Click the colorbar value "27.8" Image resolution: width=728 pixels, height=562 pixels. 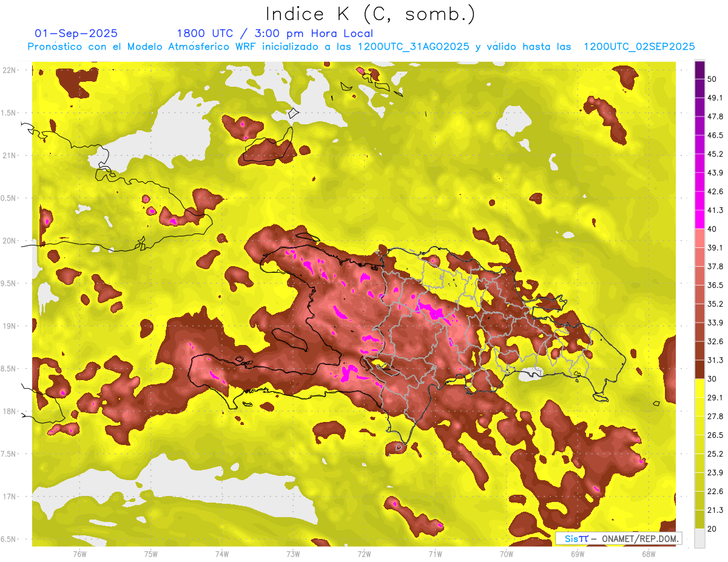pos(716,416)
